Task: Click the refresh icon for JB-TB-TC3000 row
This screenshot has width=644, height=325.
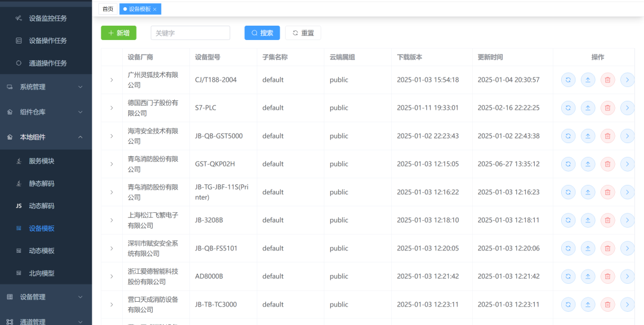Action: coord(568,304)
